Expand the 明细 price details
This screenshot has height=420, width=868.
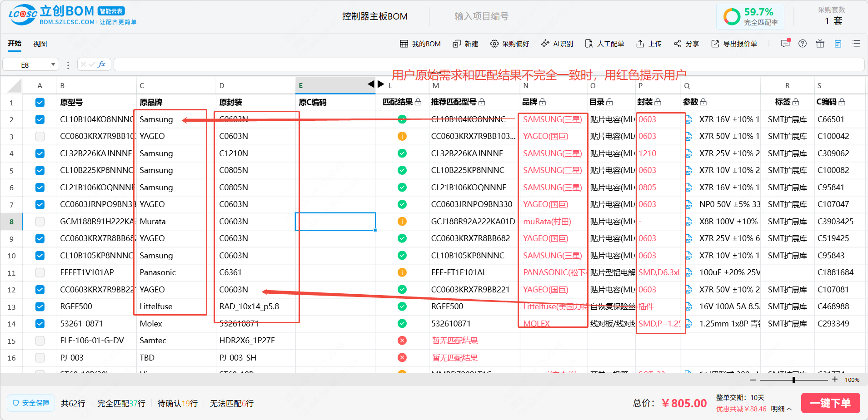pos(781,409)
